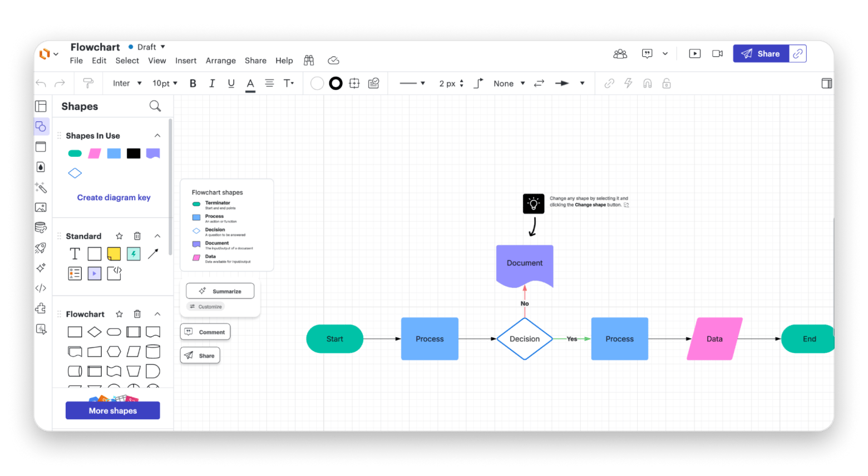Click the collaborators people icon
The width and height of the screenshot is (868, 476).
(x=620, y=54)
